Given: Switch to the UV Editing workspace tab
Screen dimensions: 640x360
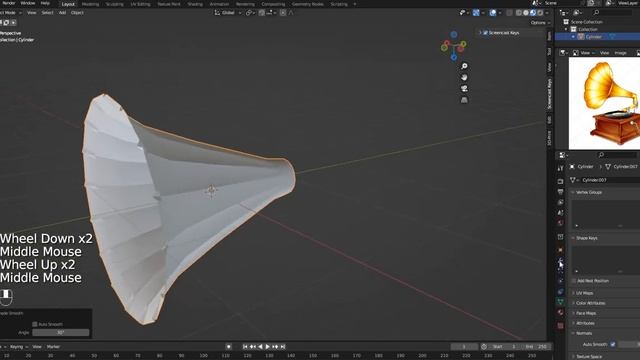Looking at the screenshot, I should 140,4.
